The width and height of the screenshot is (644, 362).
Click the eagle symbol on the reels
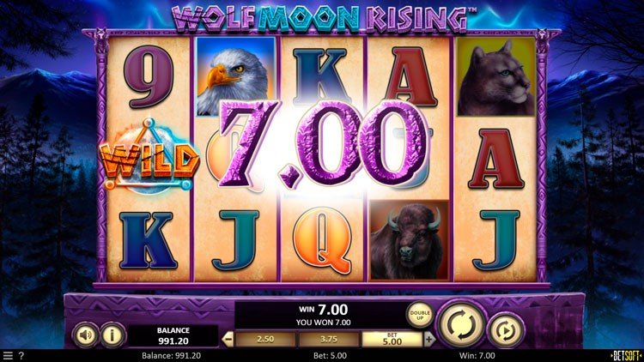pyautogui.click(x=236, y=77)
